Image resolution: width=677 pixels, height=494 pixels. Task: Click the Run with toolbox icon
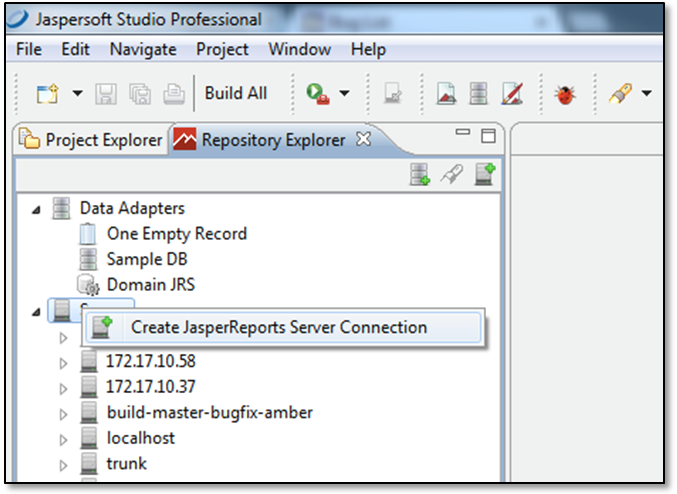point(318,94)
